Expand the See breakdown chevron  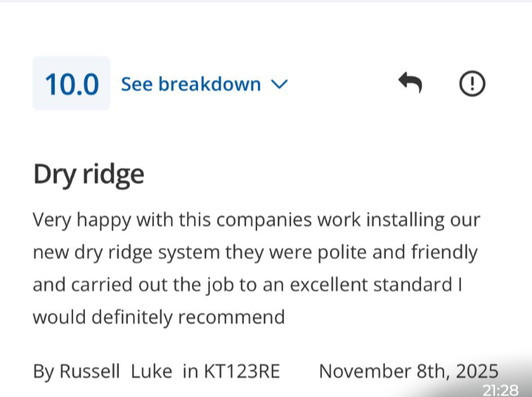pyautogui.click(x=279, y=84)
